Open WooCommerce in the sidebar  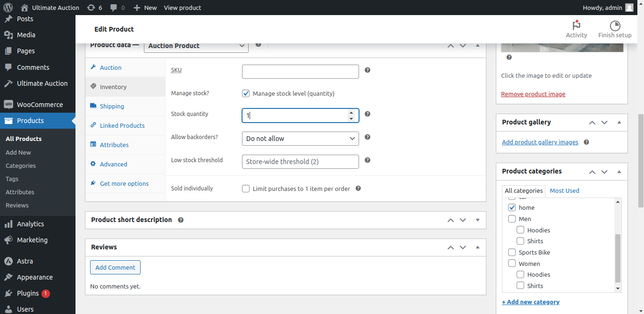(x=38, y=105)
